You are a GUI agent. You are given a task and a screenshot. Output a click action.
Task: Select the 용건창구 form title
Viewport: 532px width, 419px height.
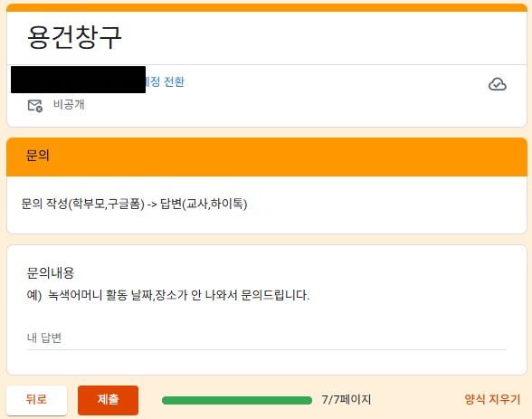74,37
